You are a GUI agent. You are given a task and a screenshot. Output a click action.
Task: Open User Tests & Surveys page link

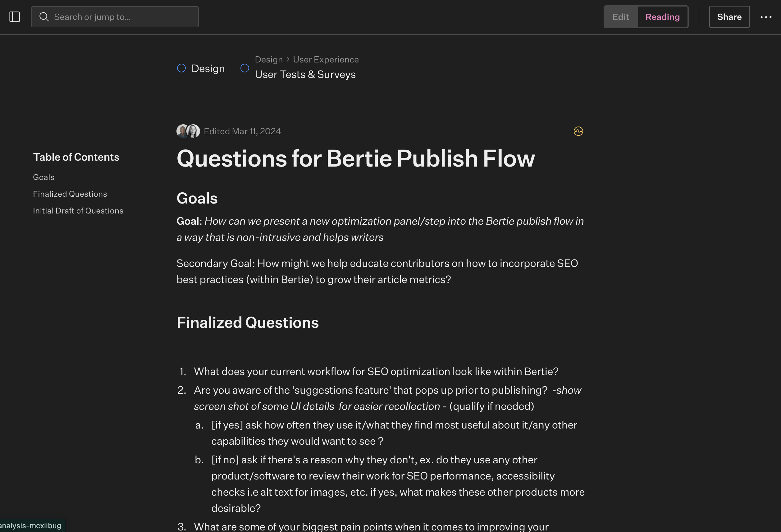(305, 74)
